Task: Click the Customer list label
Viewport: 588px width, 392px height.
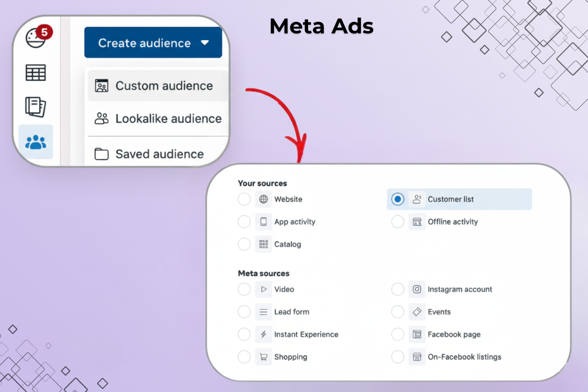Action: click(451, 199)
